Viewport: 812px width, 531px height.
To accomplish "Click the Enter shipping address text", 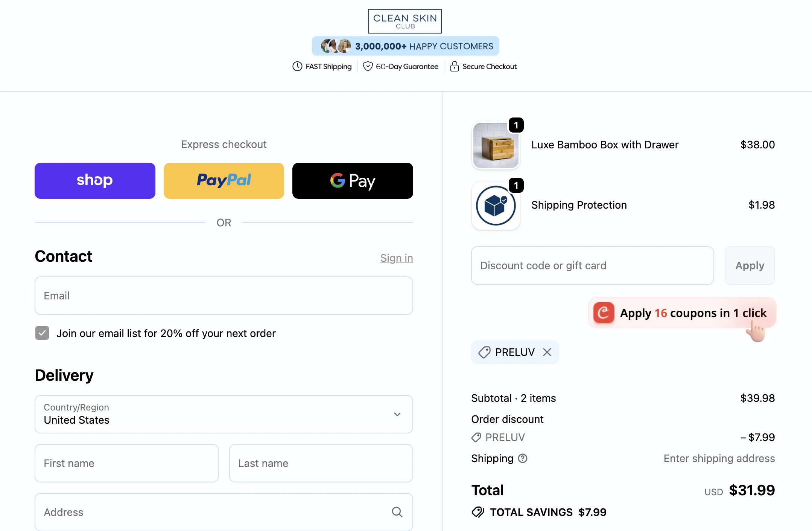I will 719,458.
